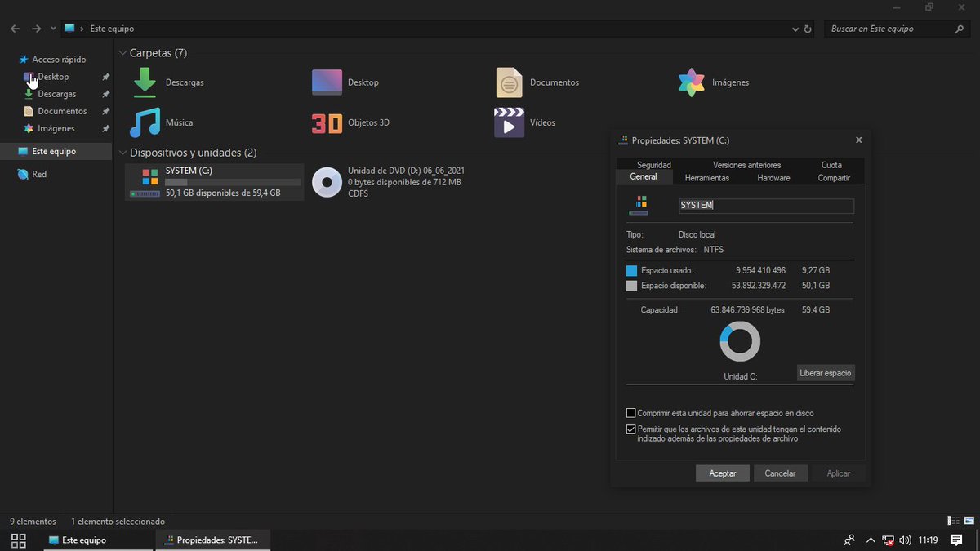This screenshot has height=551, width=980.
Task: Click the gray Espacio disponible swatch
Action: coord(631,286)
